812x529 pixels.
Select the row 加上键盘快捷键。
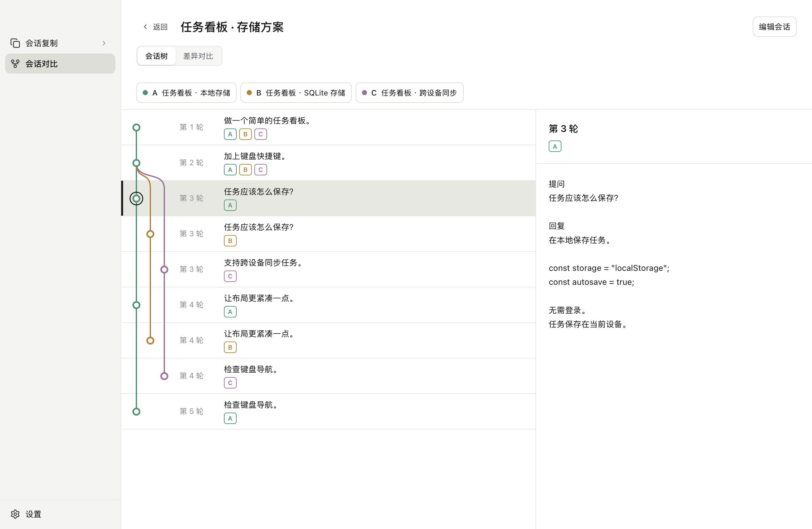click(x=328, y=163)
